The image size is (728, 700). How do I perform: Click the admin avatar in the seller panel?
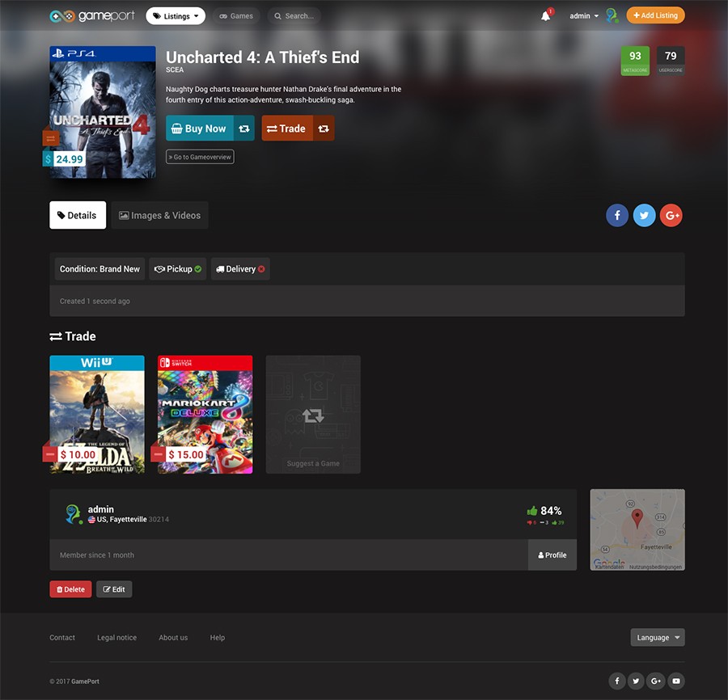pos(74,514)
